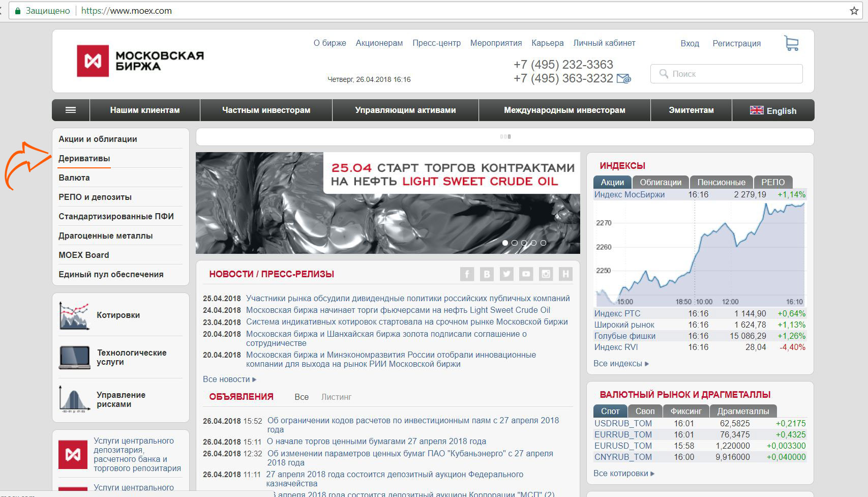The image size is (868, 497).
Task: Open the Instagram social icon in news header
Action: click(x=546, y=274)
